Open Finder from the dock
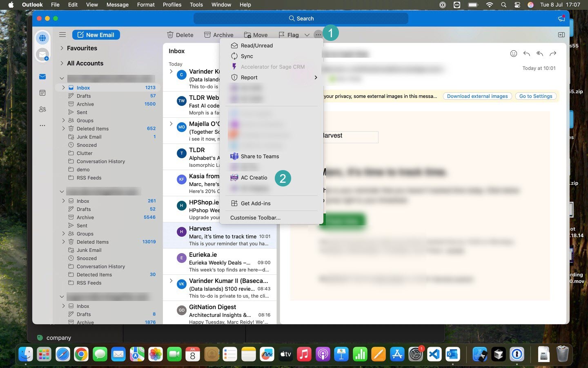The height and width of the screenshot is (368, 588). coord(26,354)
